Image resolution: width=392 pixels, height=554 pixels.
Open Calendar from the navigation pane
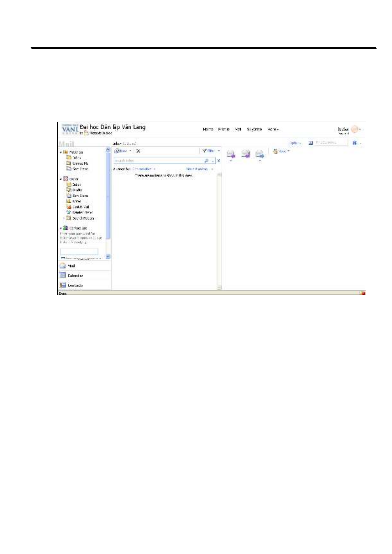point(75,276)
